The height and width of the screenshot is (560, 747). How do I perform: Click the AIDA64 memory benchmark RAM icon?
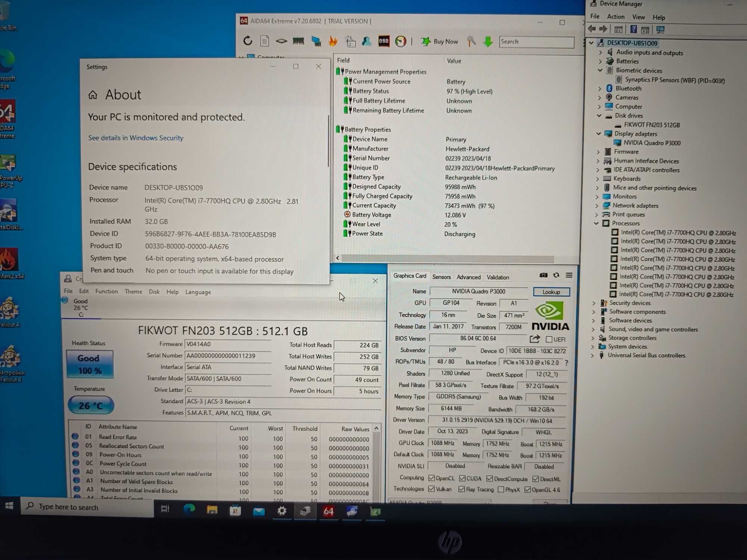(298, 41)
